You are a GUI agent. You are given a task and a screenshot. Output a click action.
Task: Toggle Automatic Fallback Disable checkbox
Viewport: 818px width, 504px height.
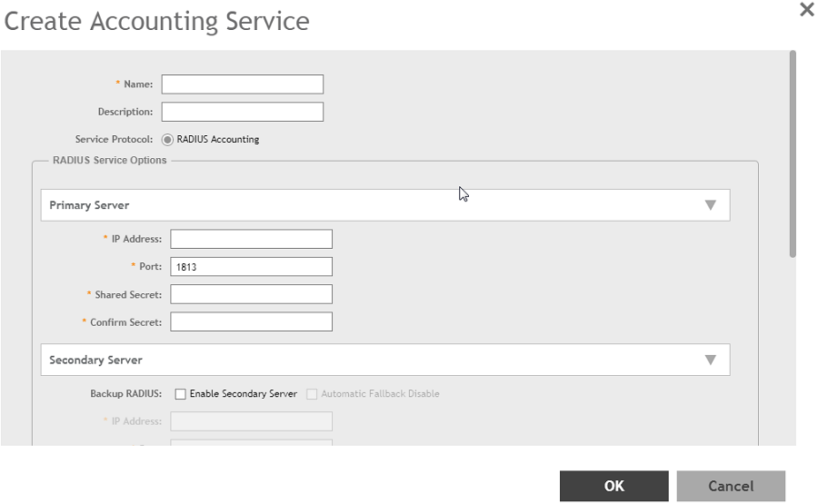pyautogui.click(x=312, y=394)
